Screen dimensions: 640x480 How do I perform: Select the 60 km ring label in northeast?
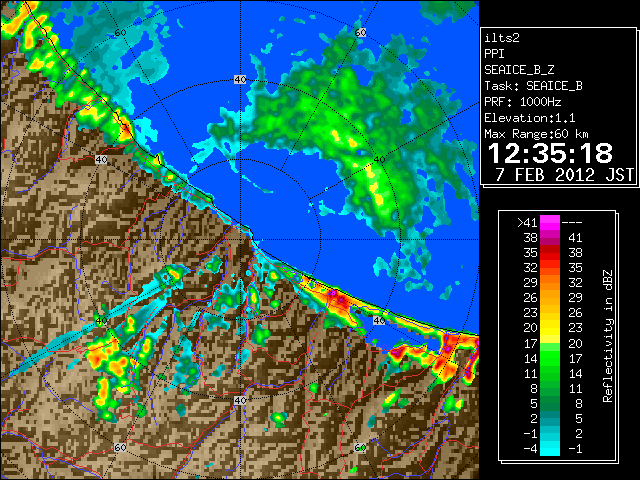coord(360,33)
